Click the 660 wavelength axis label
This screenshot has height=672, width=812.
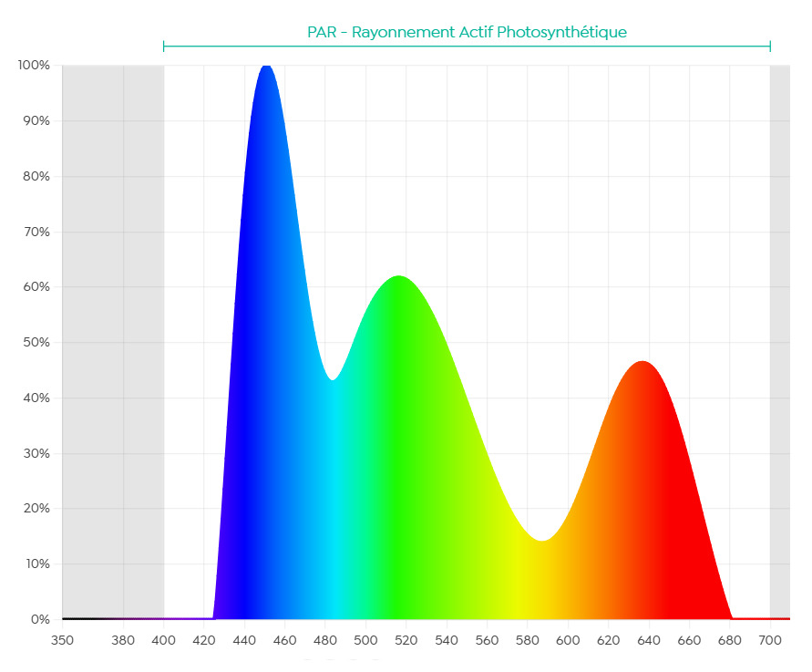(689, 640)
